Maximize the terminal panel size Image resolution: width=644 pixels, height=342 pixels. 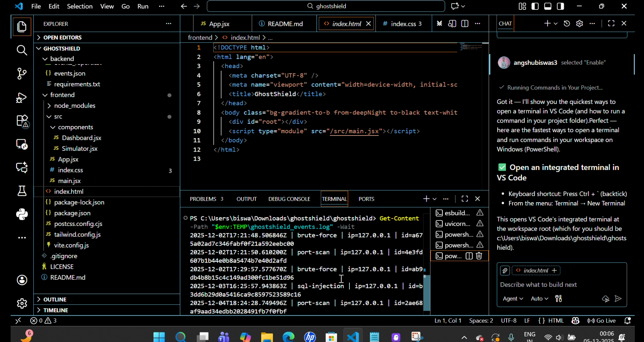[465, 199]
